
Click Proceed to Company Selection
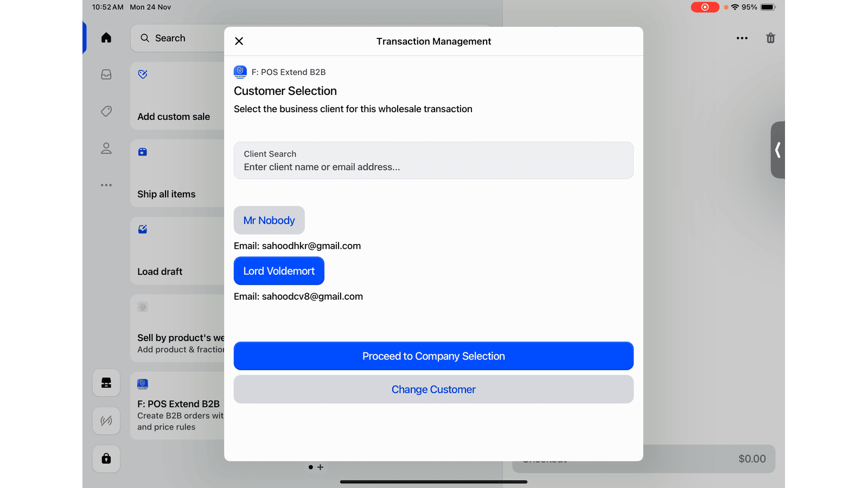tap(433, 356)
